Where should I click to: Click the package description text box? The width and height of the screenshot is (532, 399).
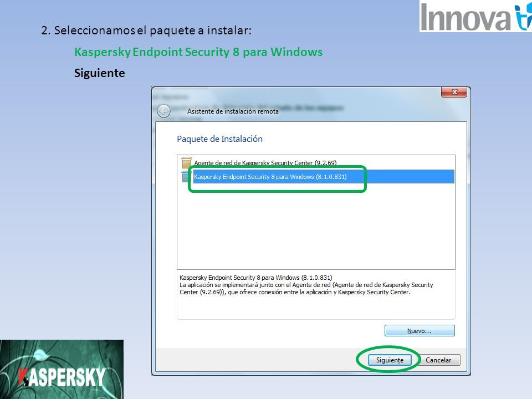[316, 295]
